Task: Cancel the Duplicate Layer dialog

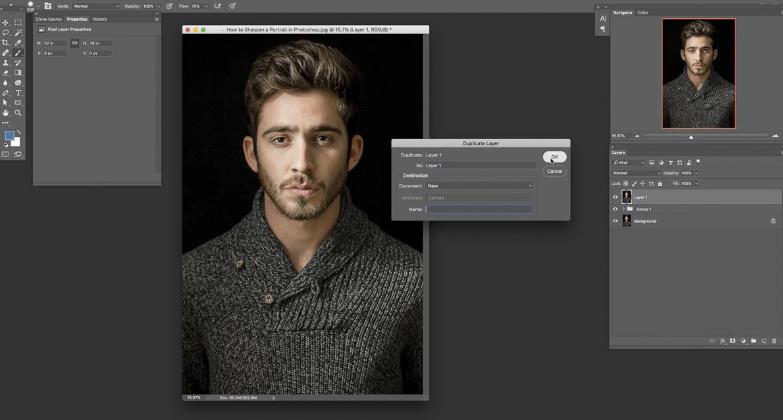Action: pos(554,171)
